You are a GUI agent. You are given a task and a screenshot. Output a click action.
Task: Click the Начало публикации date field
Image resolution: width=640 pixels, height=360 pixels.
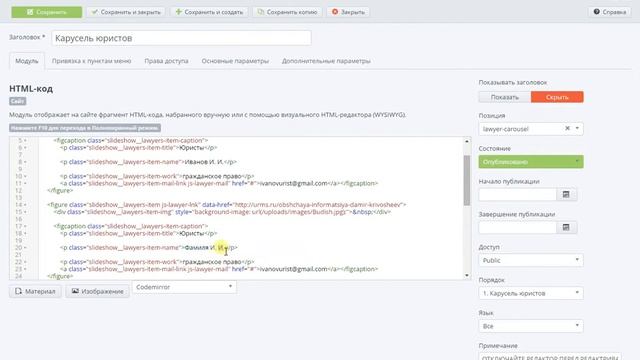[518, 195]
